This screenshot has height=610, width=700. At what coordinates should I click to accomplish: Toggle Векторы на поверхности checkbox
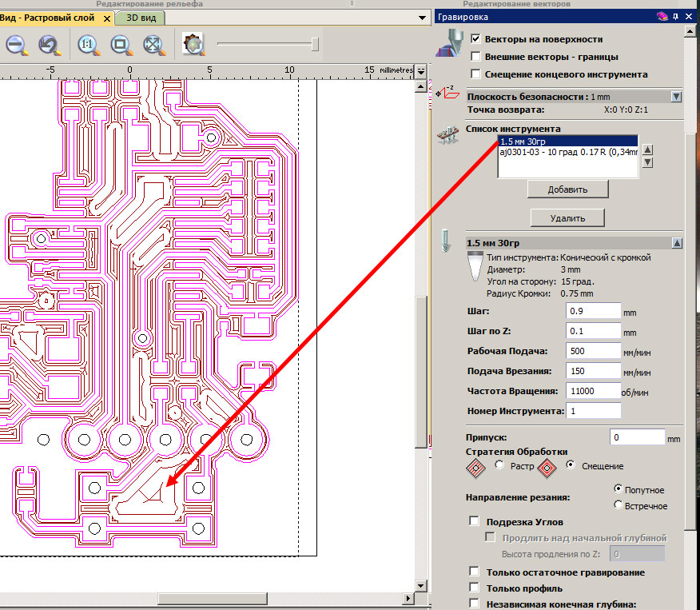click(x=476, y=39)
